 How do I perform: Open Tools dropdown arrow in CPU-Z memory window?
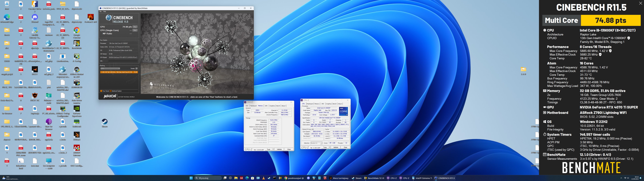(273, 149)
